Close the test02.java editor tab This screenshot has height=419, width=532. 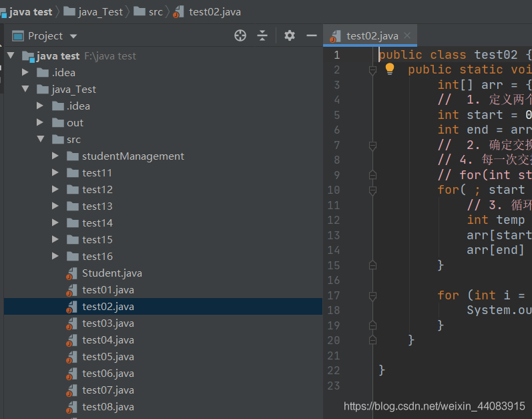click(x=407, y=35)
